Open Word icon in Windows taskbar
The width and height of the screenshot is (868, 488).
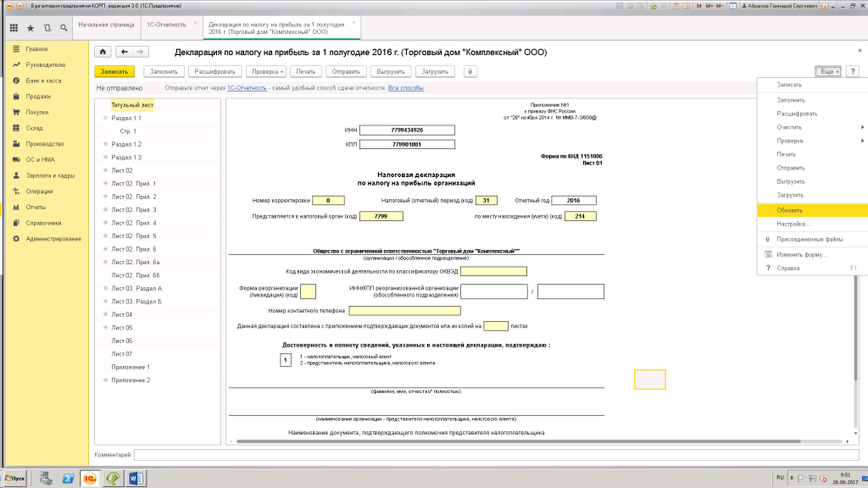click(x=136, y=478)
